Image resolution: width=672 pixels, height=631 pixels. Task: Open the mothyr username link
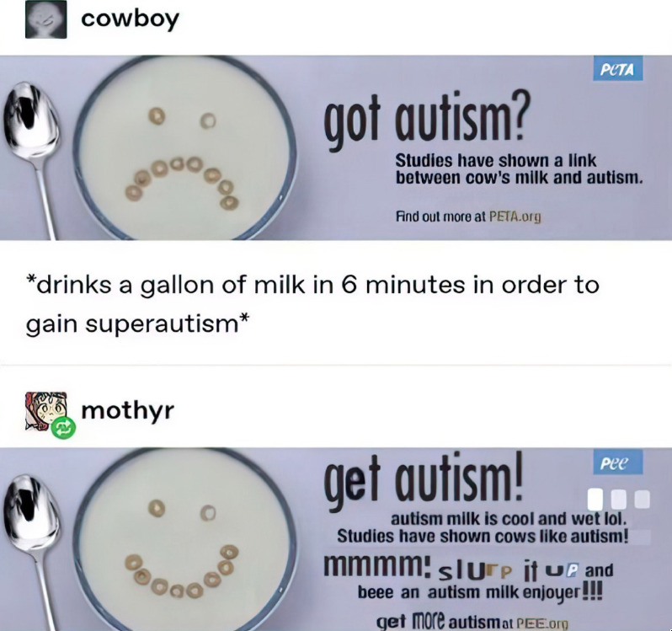(x=127, y=410)
